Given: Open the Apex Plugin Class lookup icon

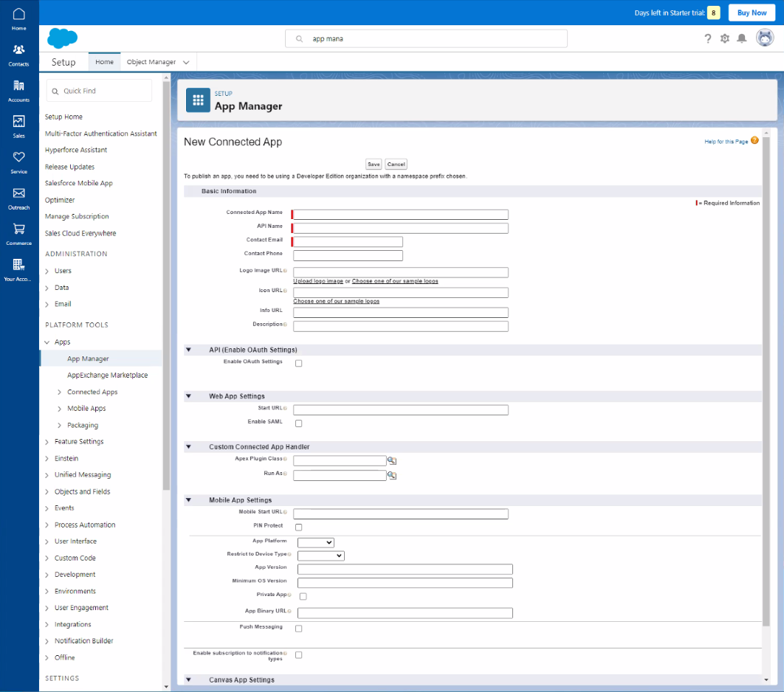Looking at the screenshot, I should tap(392, 460).
